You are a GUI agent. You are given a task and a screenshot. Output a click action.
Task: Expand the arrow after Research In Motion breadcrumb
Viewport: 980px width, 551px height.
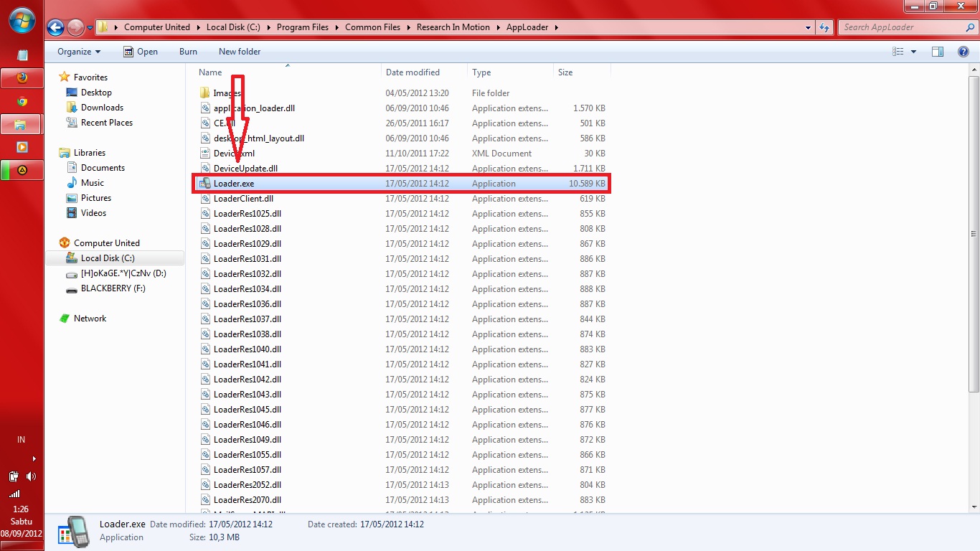click(498, 27)
